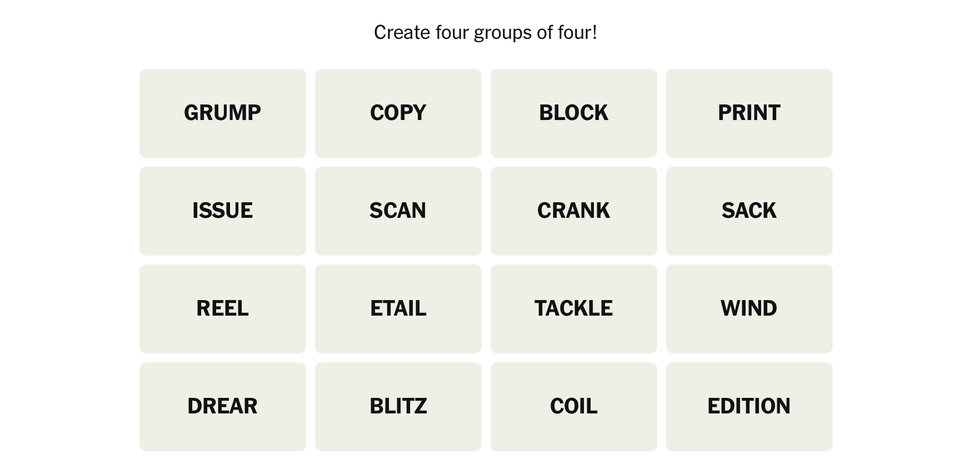Select the PRINT tile
The width and height of the screenshot is (980, 469).
pos(749,113)
